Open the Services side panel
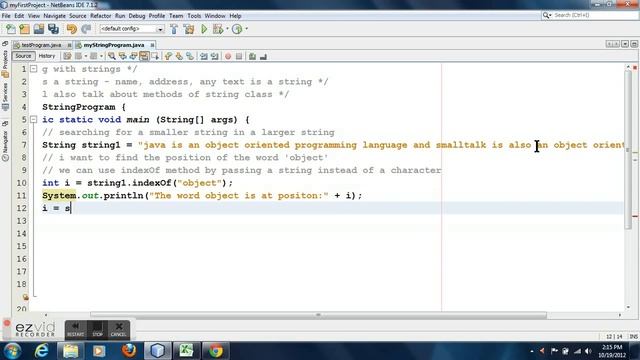The width and height of the screenshot is (640, 360). 5,96
